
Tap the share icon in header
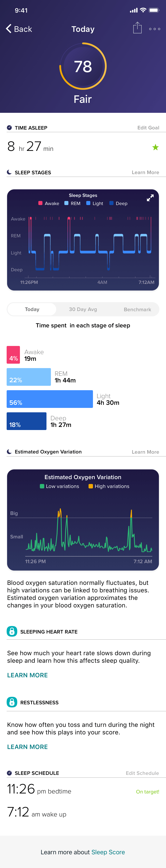coord(137,28)
